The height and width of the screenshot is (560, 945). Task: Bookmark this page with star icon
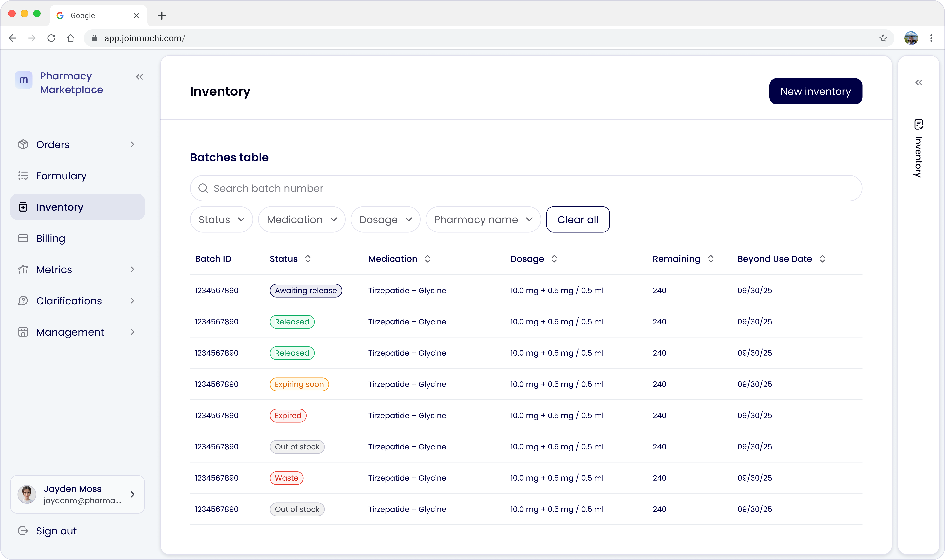pos(883,38)
